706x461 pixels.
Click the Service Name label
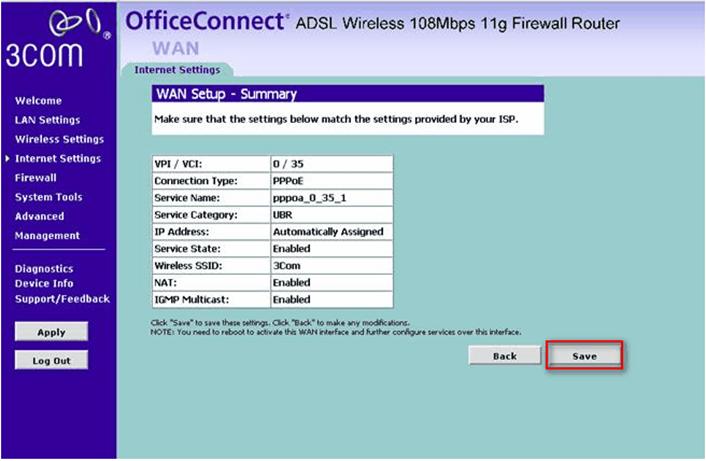click(187, 198)
